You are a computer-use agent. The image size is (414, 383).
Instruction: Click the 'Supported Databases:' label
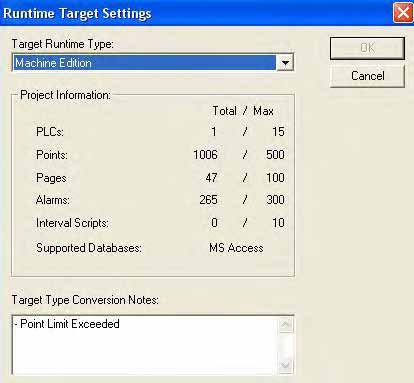[x=89, y=248]
